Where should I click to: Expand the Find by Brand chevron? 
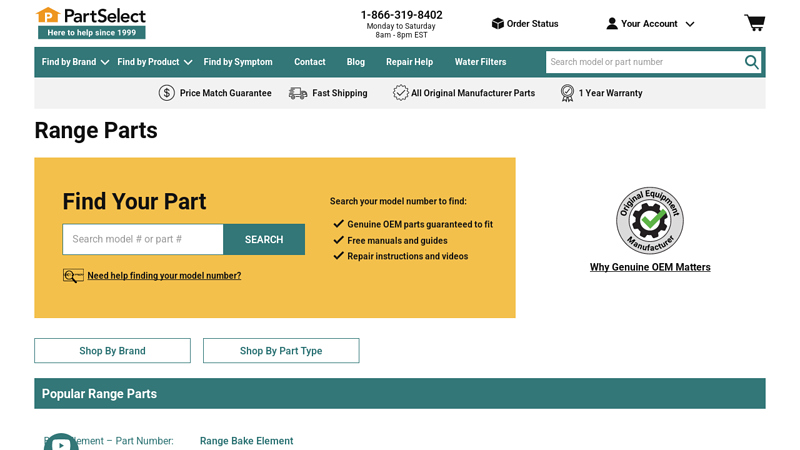click(105, 62)
